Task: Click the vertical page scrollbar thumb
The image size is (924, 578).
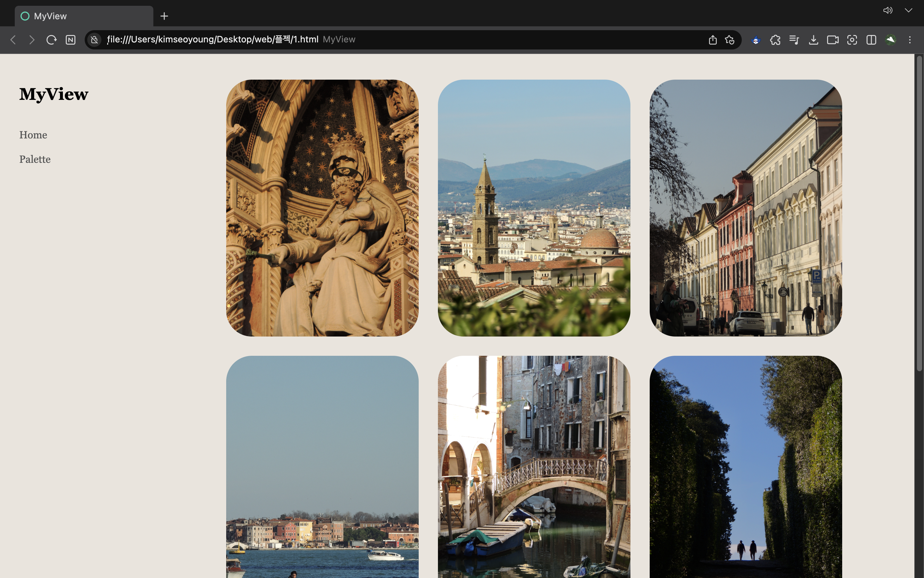Action: 919,213
